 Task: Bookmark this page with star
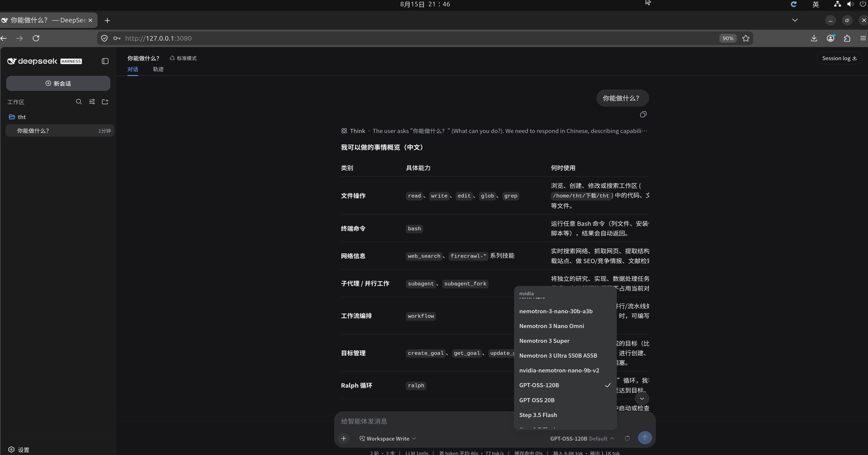(746, 38)
